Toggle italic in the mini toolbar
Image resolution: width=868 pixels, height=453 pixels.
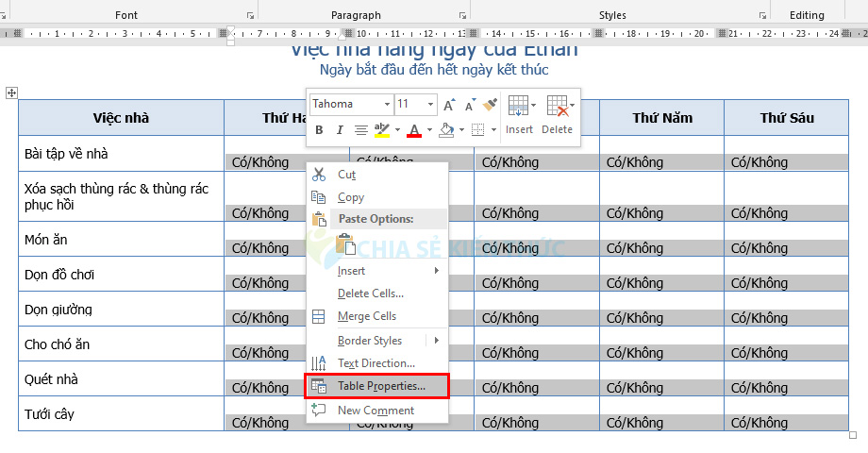tap(338, 129)
